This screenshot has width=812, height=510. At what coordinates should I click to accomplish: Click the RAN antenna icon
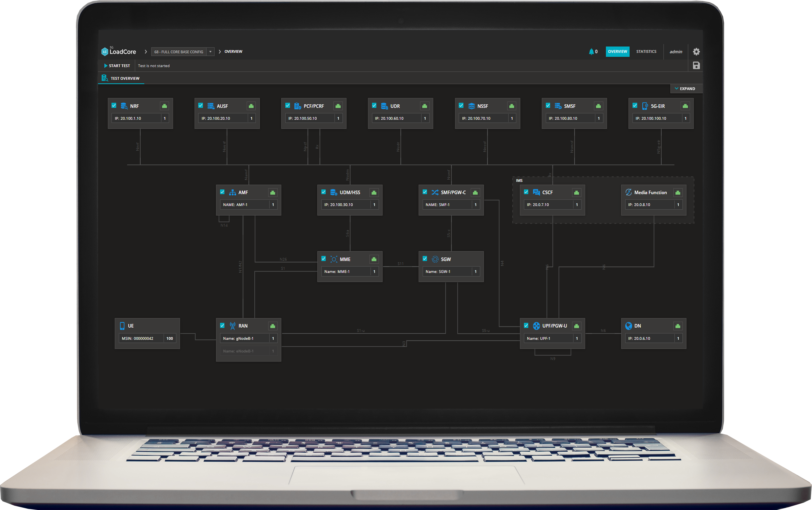[x=232, y=326]
